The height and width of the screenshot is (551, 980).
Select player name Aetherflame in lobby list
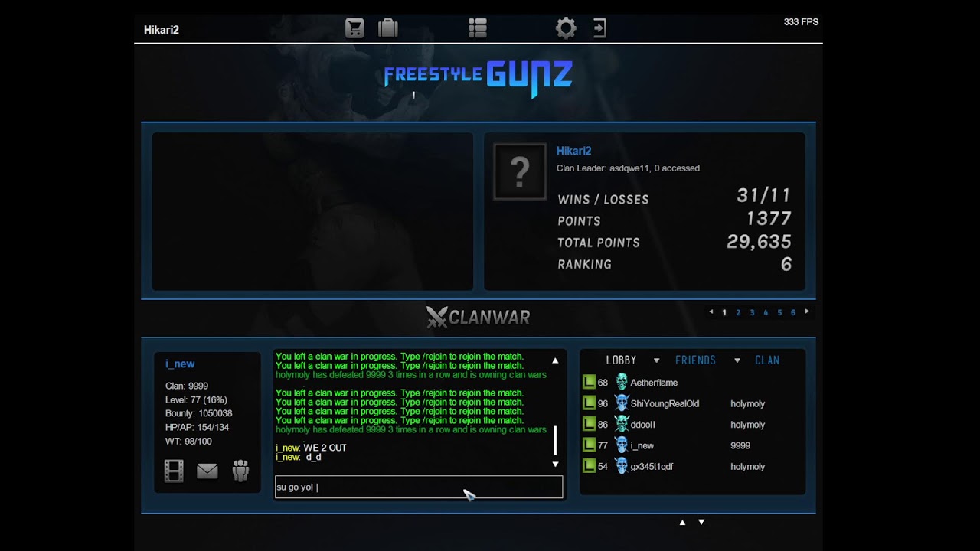coord(654,383)
